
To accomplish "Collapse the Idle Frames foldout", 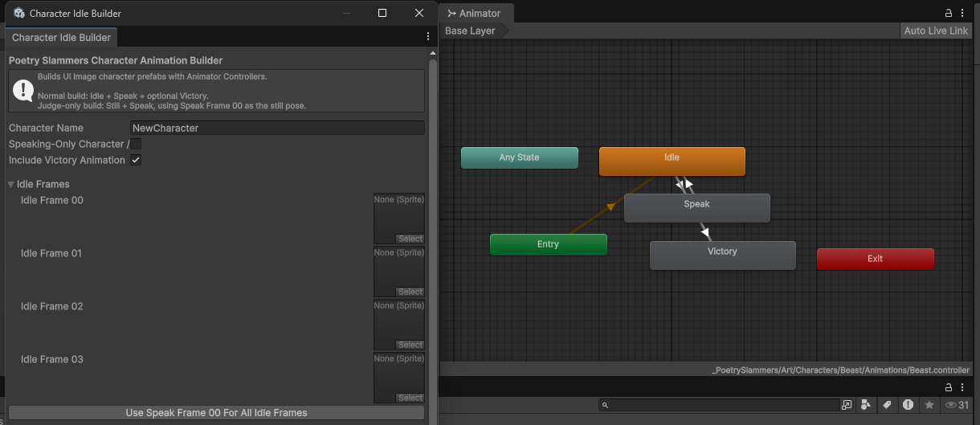I will pos(11,185).
